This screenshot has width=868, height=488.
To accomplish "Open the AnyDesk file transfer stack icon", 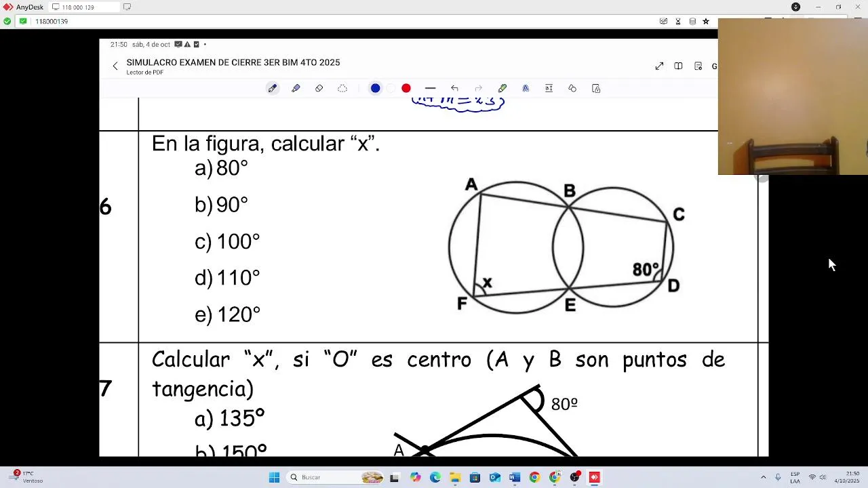I will 692,22.
